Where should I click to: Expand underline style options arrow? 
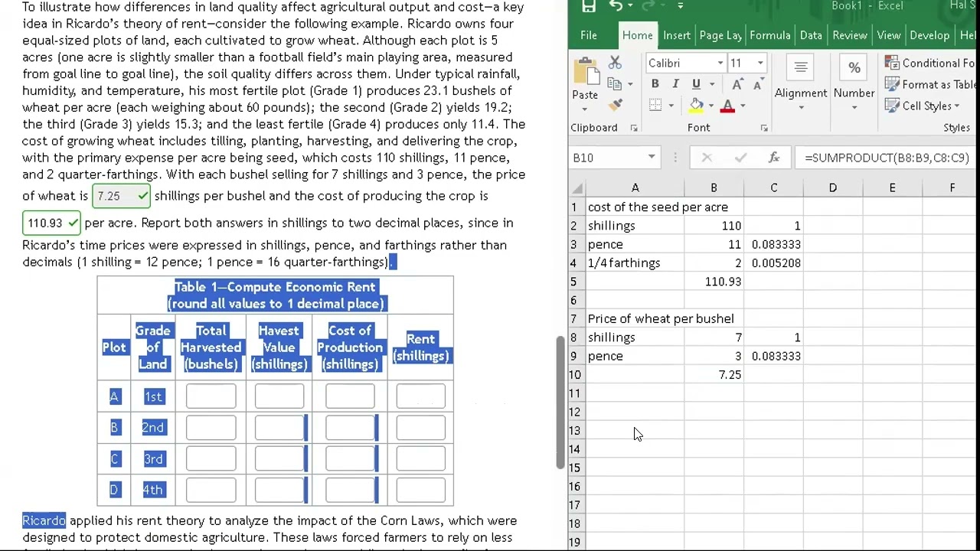coord(711,84)
